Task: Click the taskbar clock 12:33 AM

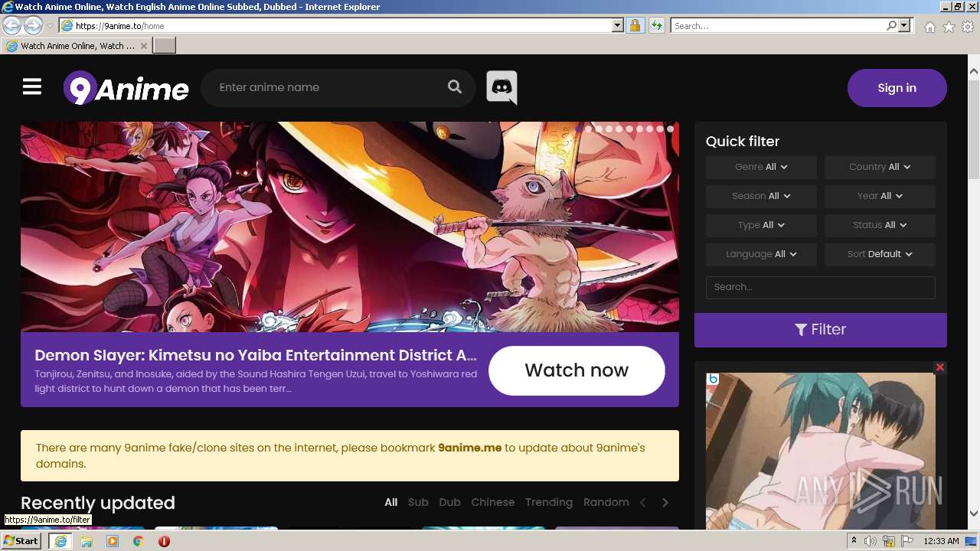Action: pyautogui.click(x=941, y=541)
